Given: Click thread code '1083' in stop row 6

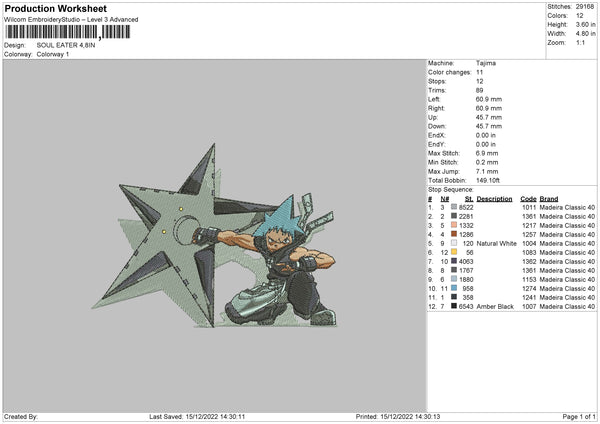Looking at the screenshot, I should (529, 253).
